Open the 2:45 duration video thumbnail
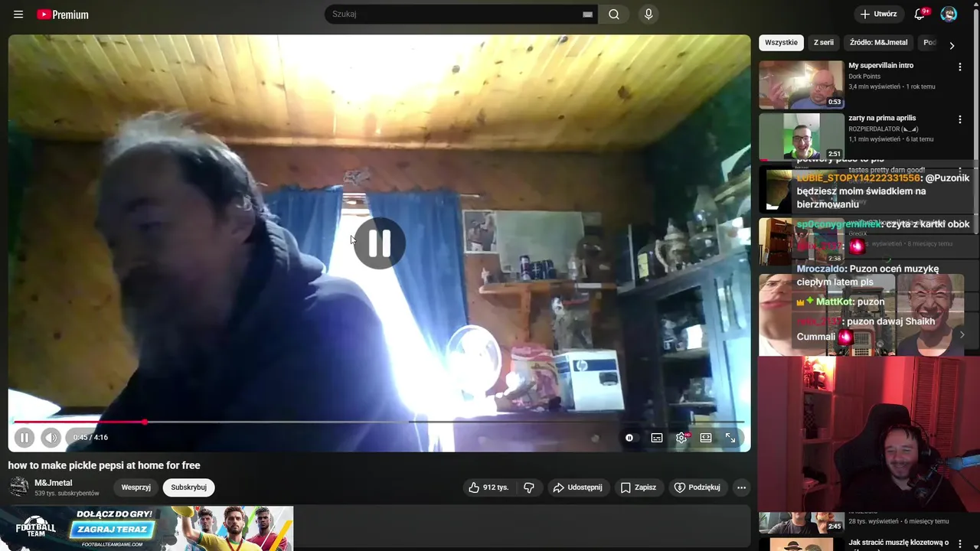This screenshot has height=551, width=980. (x=802, y=523)
